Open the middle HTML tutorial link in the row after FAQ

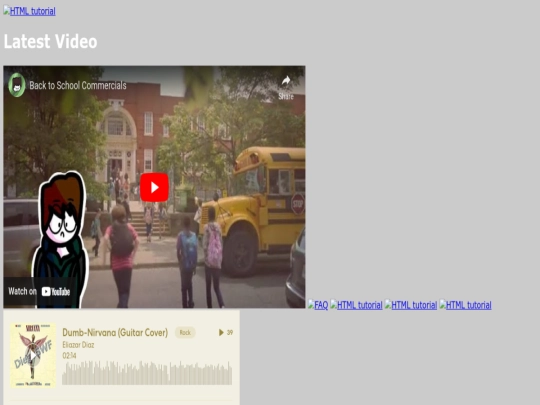pyautogui.click(x=411, y=305)
